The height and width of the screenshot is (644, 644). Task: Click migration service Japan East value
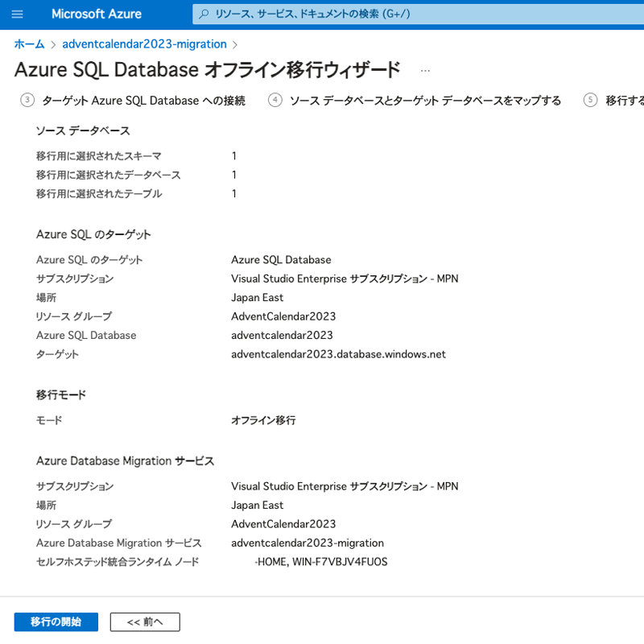257,506
